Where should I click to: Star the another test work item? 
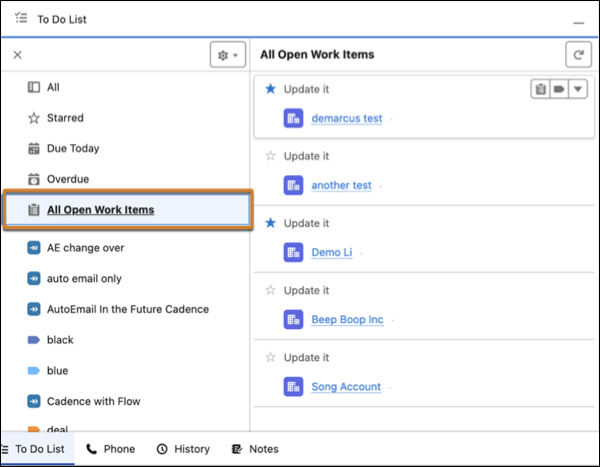tap(271, 156)
